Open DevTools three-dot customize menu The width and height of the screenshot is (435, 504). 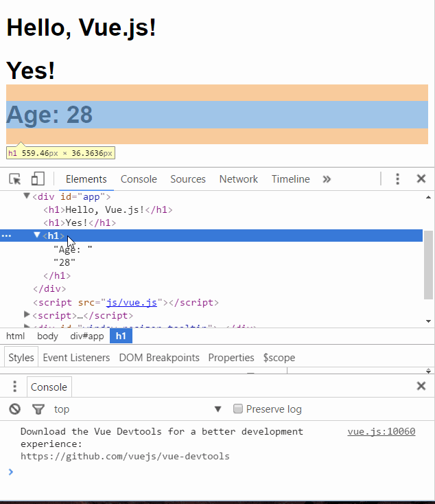397,179
